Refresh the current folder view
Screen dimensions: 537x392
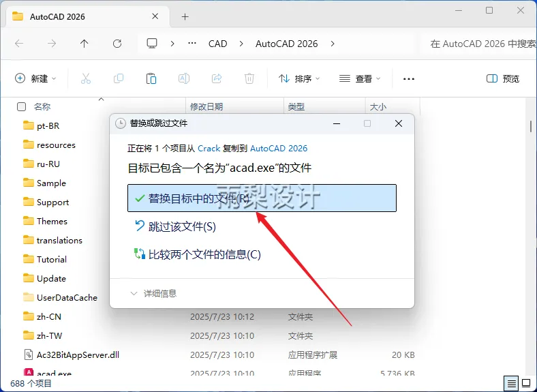click(x=117, y=44)
